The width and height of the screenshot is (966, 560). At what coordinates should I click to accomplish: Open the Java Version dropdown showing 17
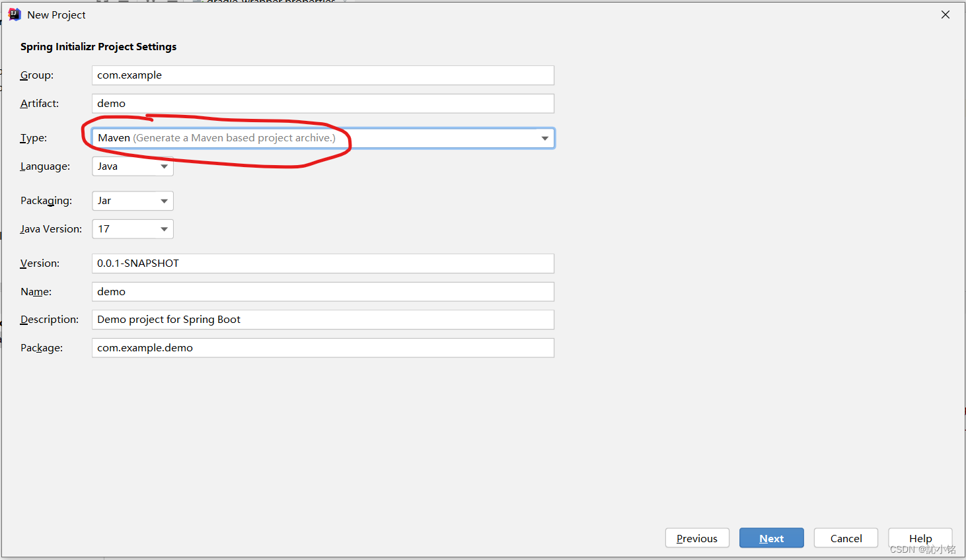pos(132,229)
